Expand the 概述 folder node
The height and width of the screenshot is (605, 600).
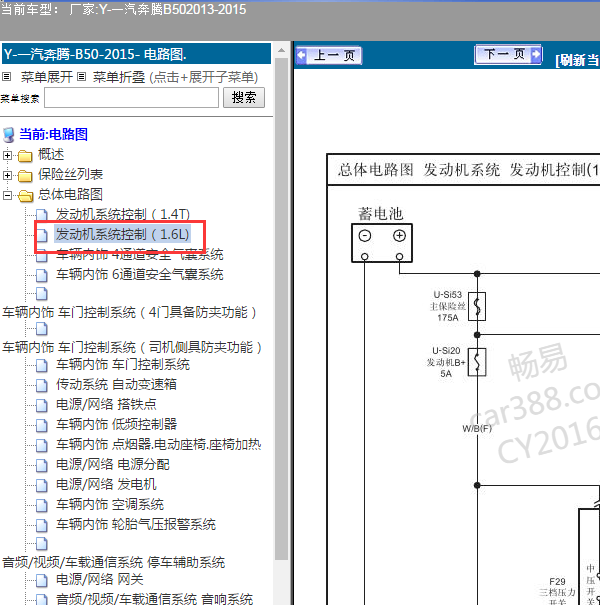7,155
